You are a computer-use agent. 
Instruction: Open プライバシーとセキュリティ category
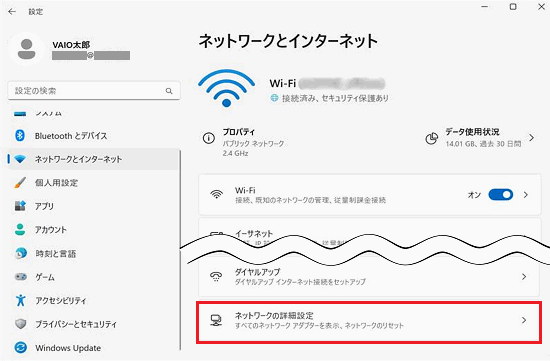pyautogui.click(x=93, y=324)
